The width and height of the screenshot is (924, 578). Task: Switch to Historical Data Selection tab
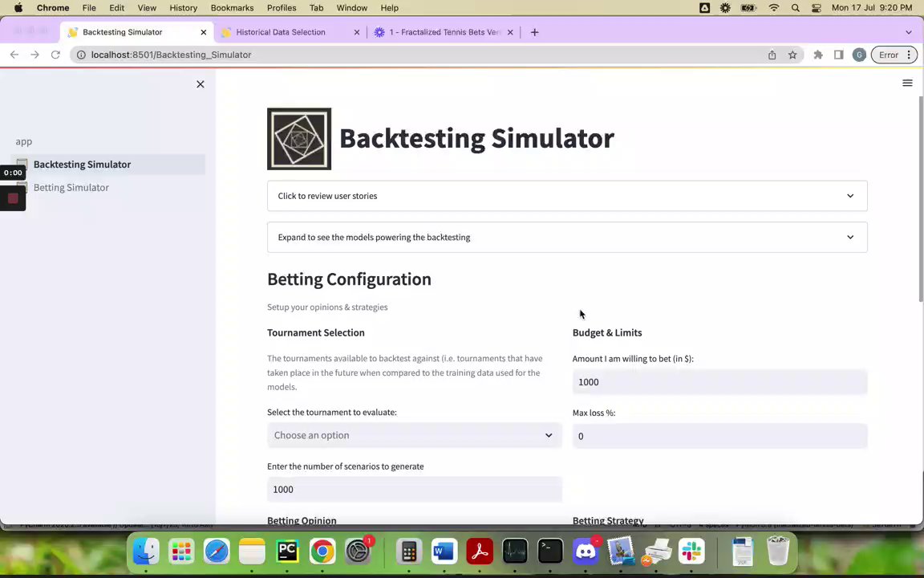281,32
